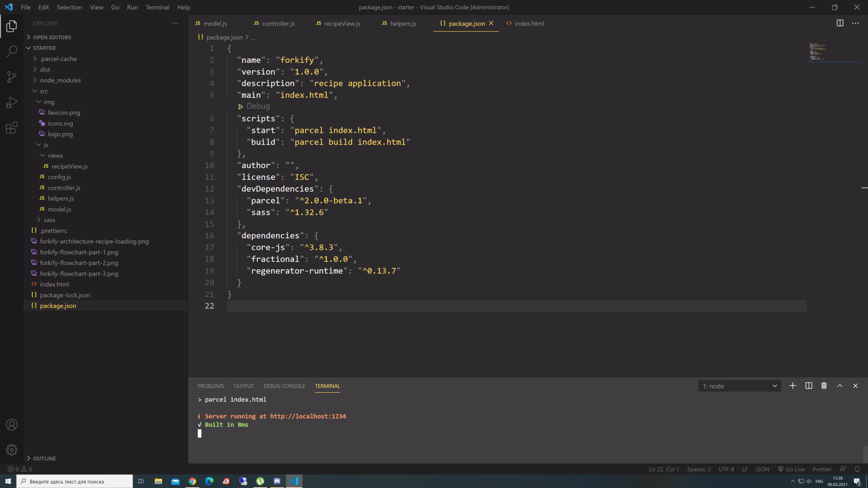
Task: Collapse the src folder
Action: point(43,91)
